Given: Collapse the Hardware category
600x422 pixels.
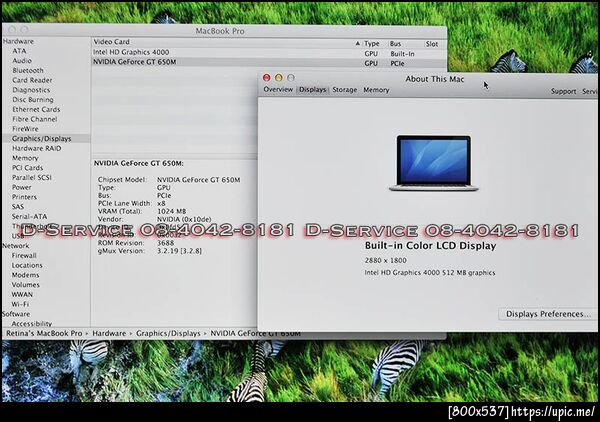Looking at the screenshot, I should (18, 41).
